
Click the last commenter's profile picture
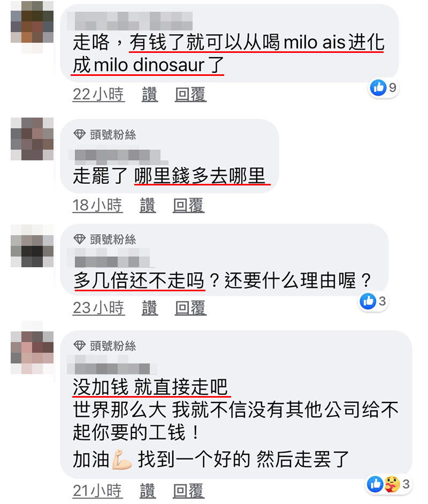(32, 352)
